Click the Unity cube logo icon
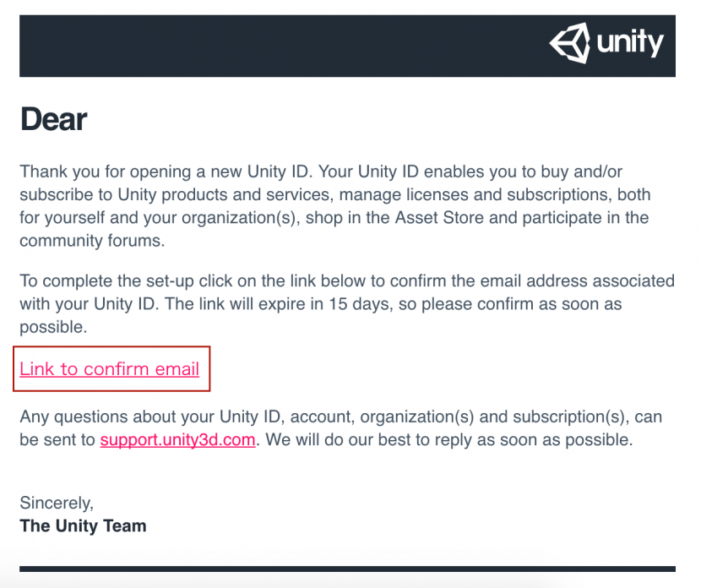The image size is (701, 588). coord(570,42)
